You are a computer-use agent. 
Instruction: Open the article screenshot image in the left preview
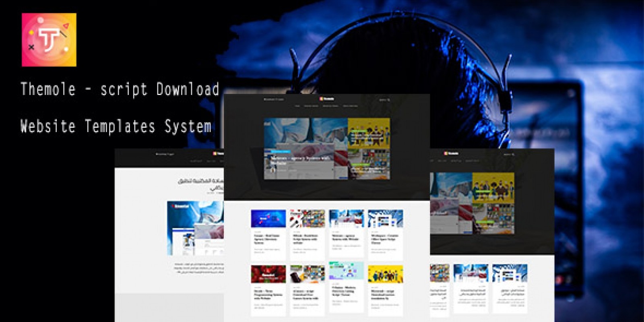click(x=195, y=228)
